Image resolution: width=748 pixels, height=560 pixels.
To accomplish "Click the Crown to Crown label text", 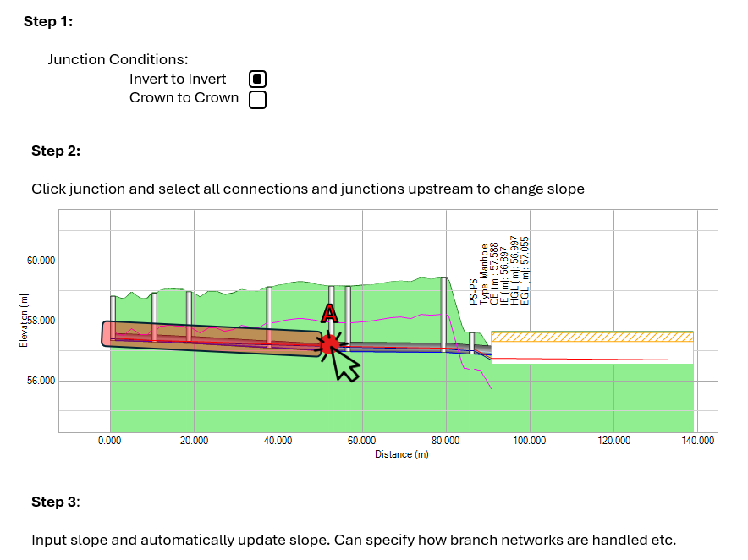I will tap(184, 98).
